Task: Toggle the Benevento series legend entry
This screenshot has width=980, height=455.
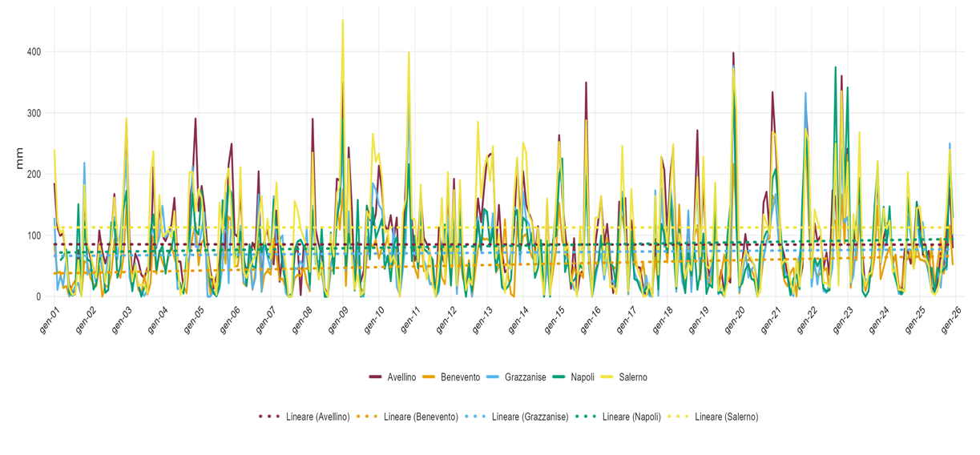Action: [x=453, y=377]
